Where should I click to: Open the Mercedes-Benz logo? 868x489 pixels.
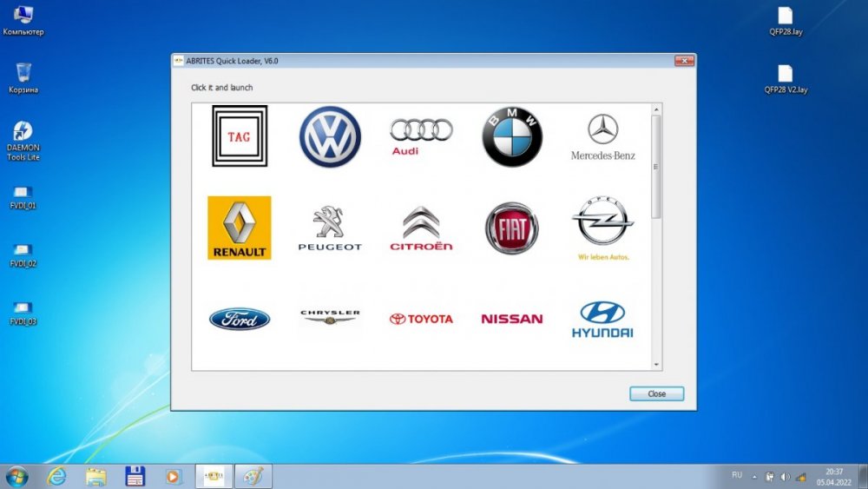[x=602, y=137]
